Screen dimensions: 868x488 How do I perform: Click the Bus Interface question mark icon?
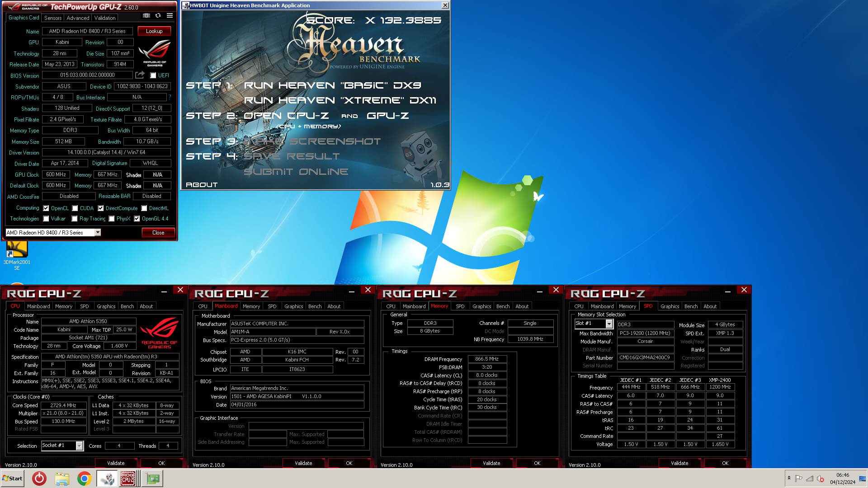pos(170,97)
